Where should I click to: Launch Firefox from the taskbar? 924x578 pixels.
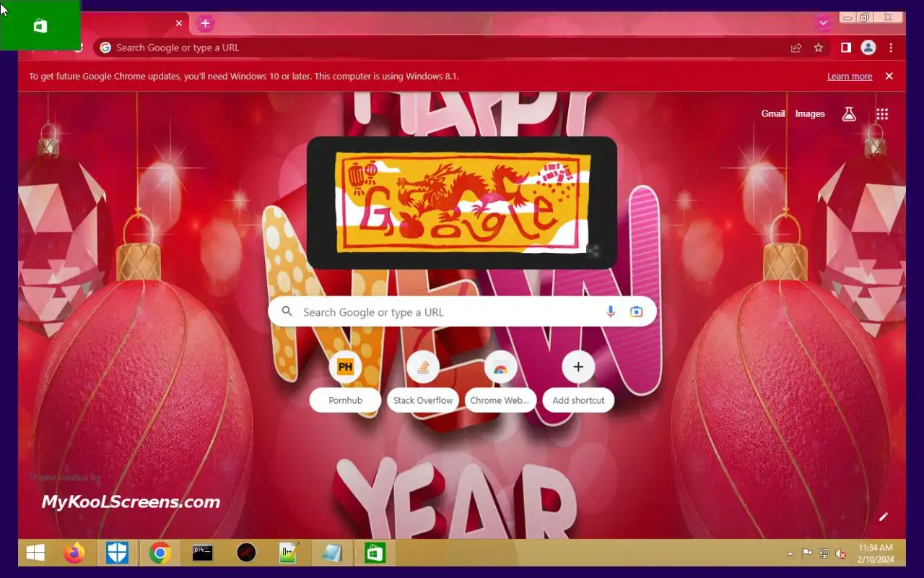point(74,553)
